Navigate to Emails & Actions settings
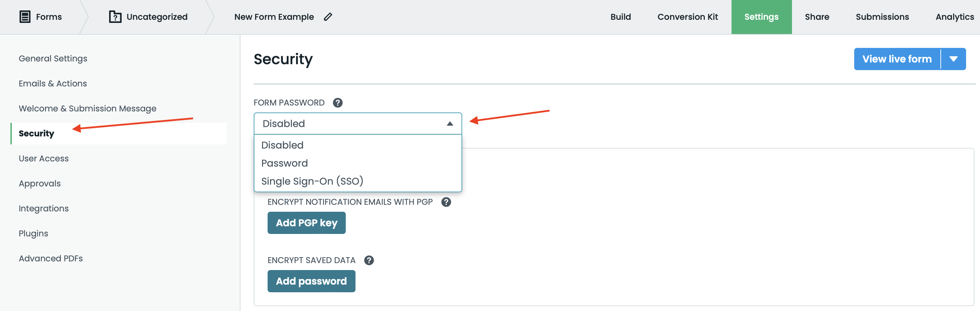Image resolution: width=980 pixels, height=311 pixels. (x=52, y=84)
